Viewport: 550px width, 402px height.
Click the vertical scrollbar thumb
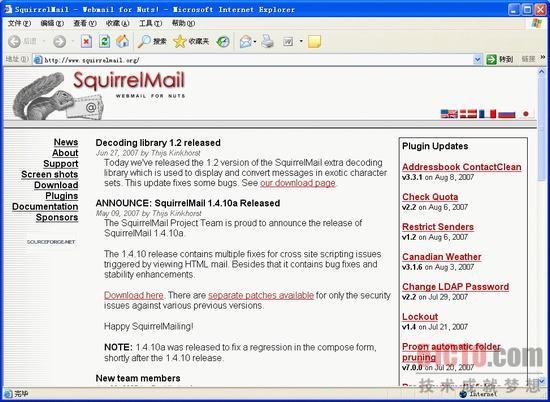coord(542,128)
